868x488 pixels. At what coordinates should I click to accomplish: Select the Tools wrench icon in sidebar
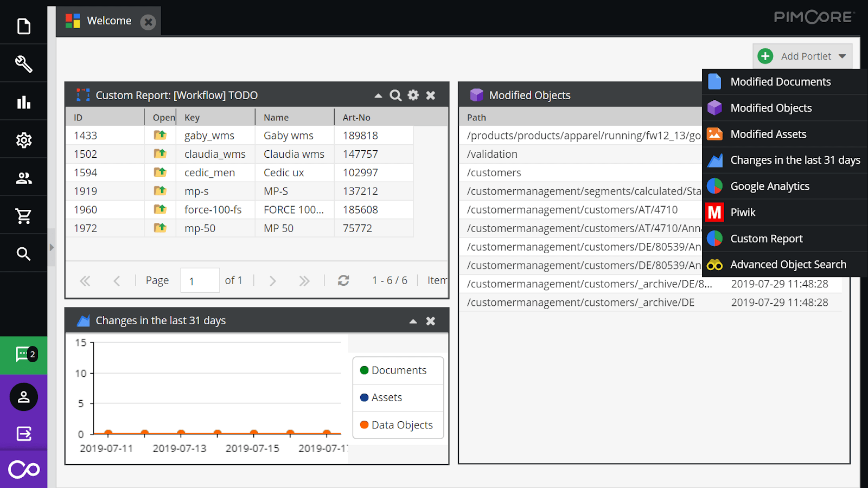(x=23, y=63)
